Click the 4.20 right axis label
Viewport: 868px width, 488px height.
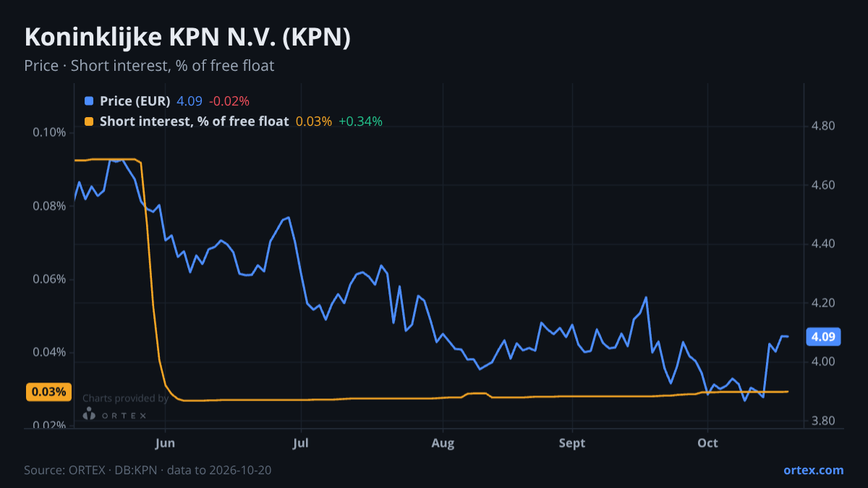[x=824, y=303]
